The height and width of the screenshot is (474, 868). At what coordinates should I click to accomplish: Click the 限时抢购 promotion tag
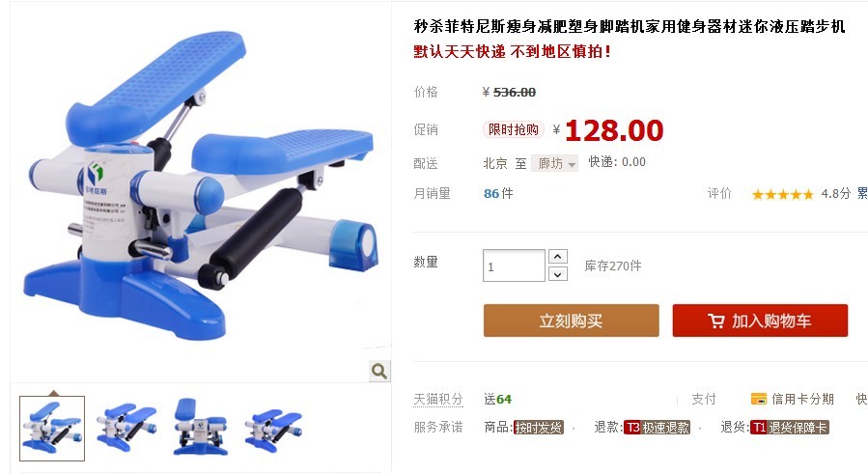point(513,129)
